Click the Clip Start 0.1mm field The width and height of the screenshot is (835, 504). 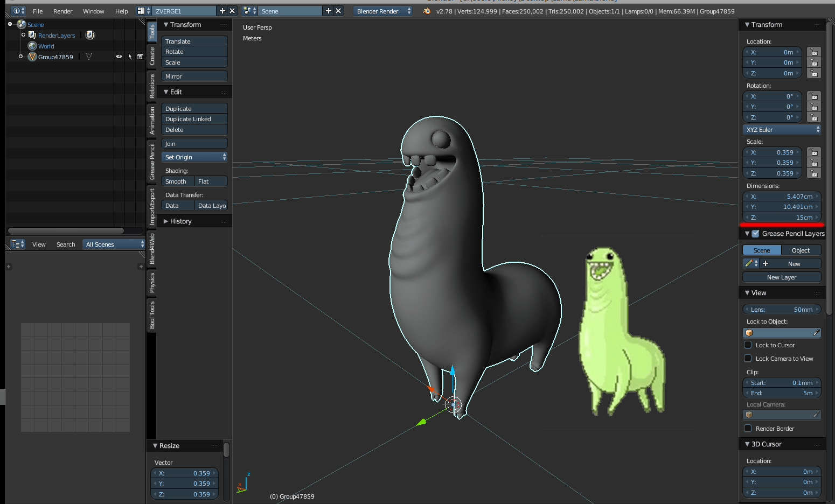[782, 382]
